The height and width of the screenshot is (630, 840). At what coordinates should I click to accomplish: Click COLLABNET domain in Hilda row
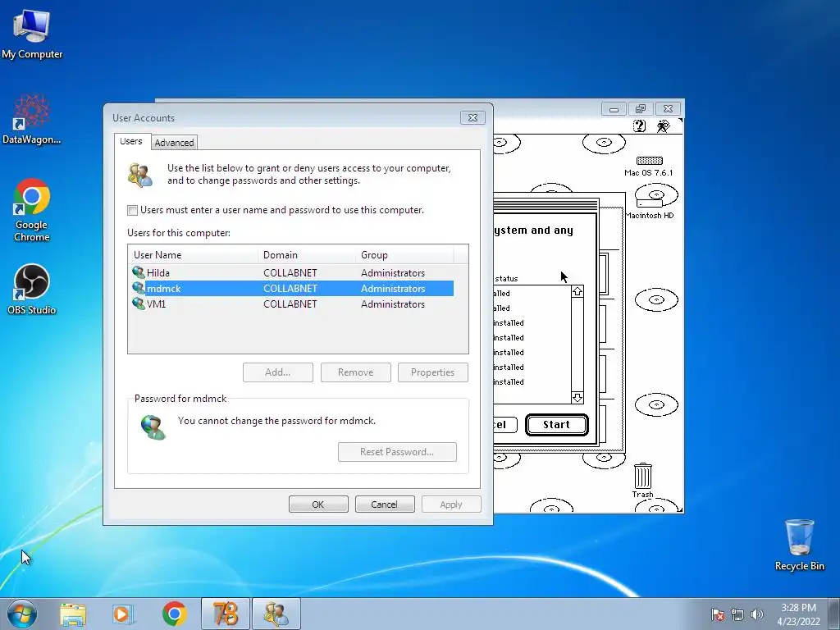[x=290, y=272]
